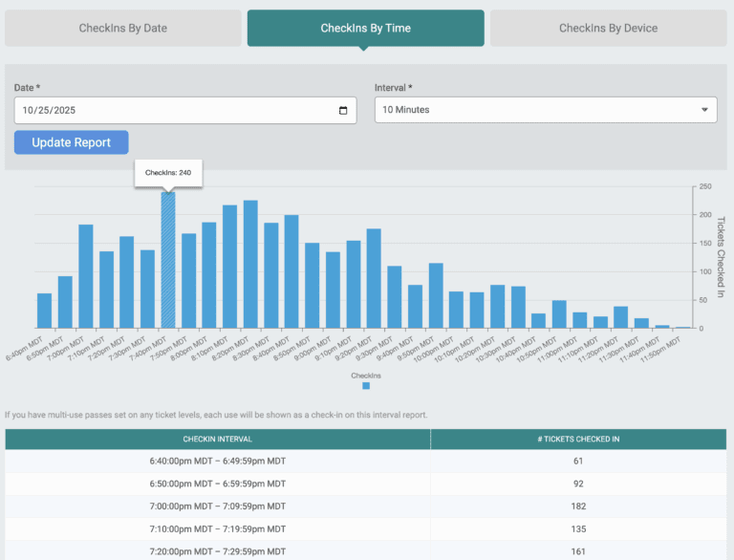Open the CheckIns By Device tab
Image resolution: width=734 pixels, height=560 pixels.
coord(608,28)
